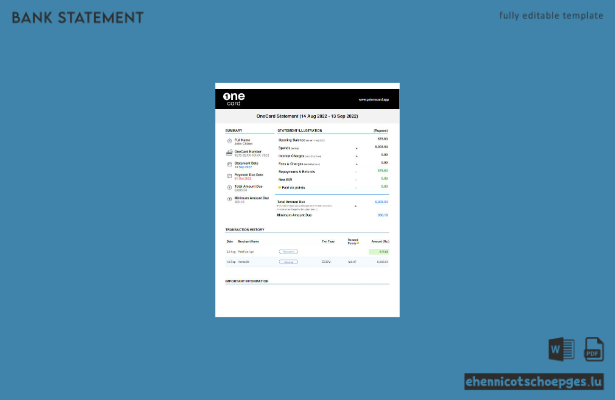Click the Word document format icon

[562, 349]
